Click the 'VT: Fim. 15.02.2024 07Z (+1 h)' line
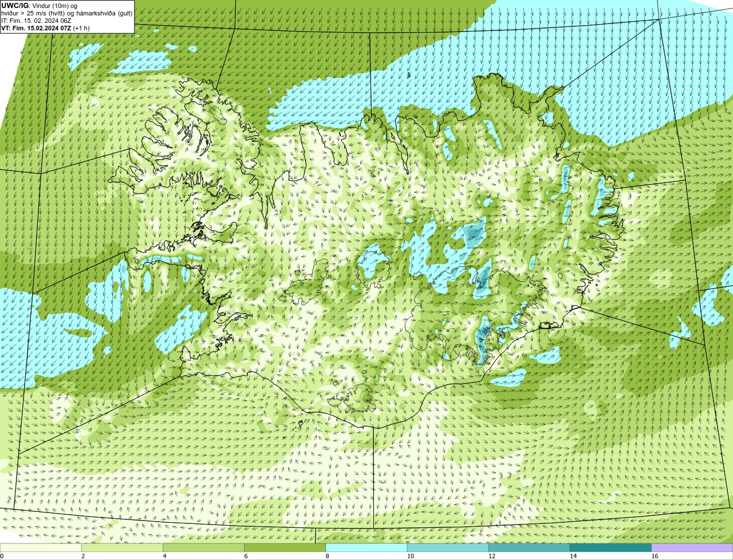 click(45, 28)
